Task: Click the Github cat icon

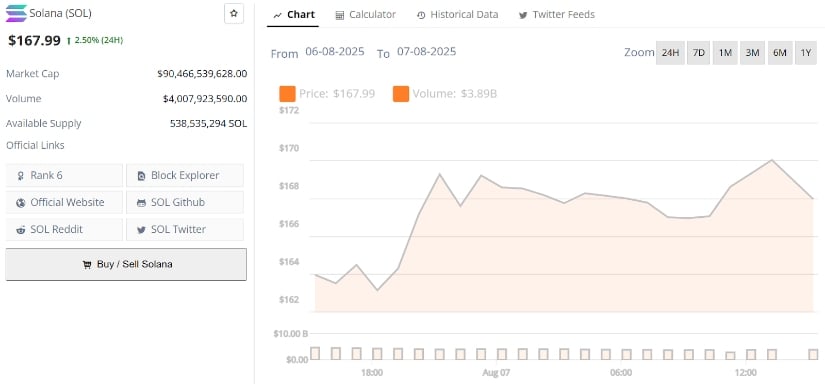Action: click(141, 203)
